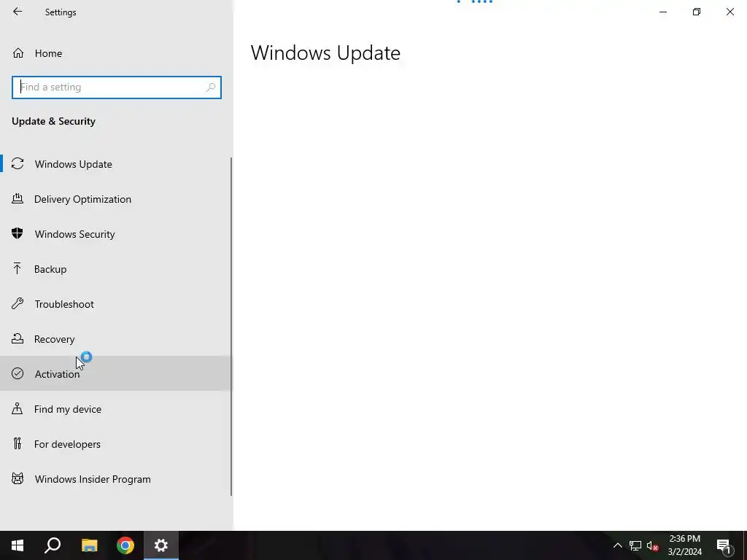Screen dimensions: 747x560
Task: Close the Settings window
Action: 729,12
